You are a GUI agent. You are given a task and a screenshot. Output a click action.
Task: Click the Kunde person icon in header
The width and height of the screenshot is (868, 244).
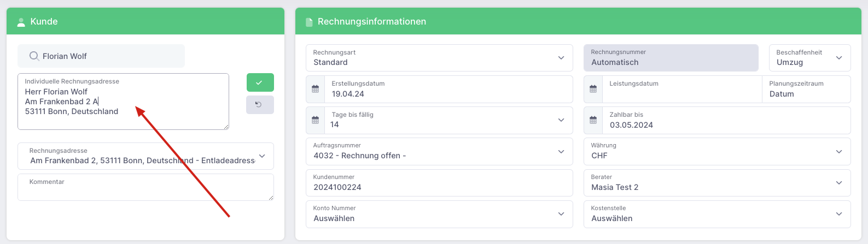pos(21,22)
